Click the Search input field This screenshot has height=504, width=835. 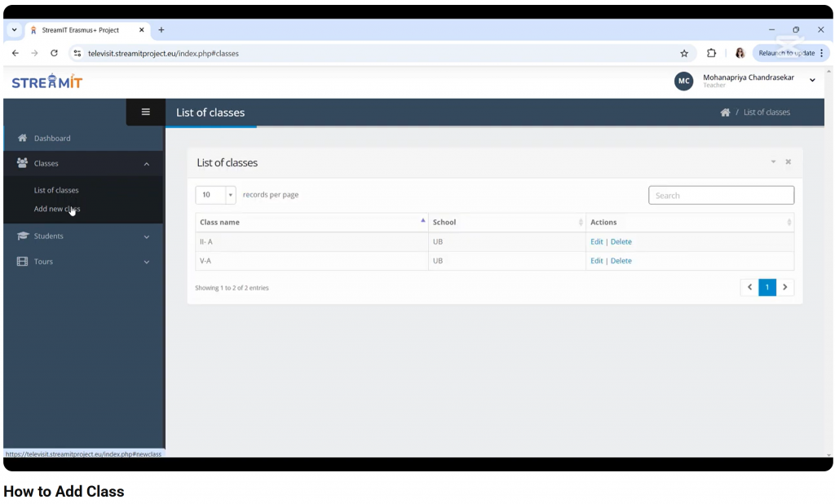[x=721, y=196]
